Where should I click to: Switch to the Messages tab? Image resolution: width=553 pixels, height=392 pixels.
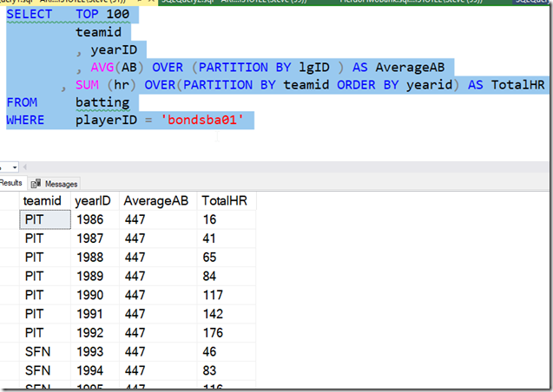point(55,184)
